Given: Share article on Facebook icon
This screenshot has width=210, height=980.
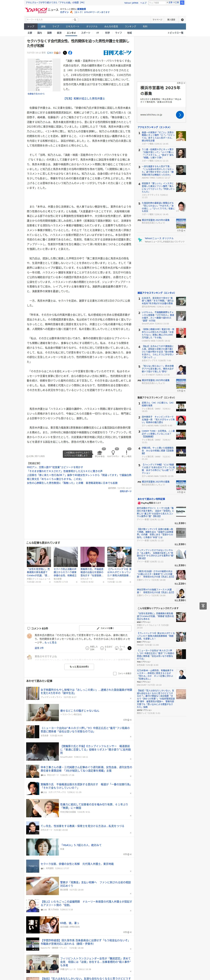Looking at the screenshot, I should pyautogui.click(x=70, y=53).
